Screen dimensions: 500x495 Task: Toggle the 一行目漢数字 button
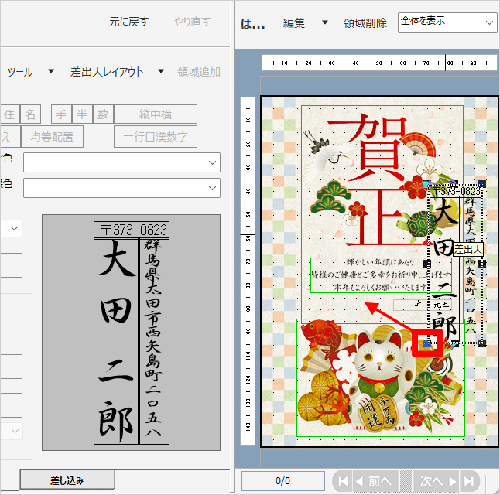click(156, 136)
